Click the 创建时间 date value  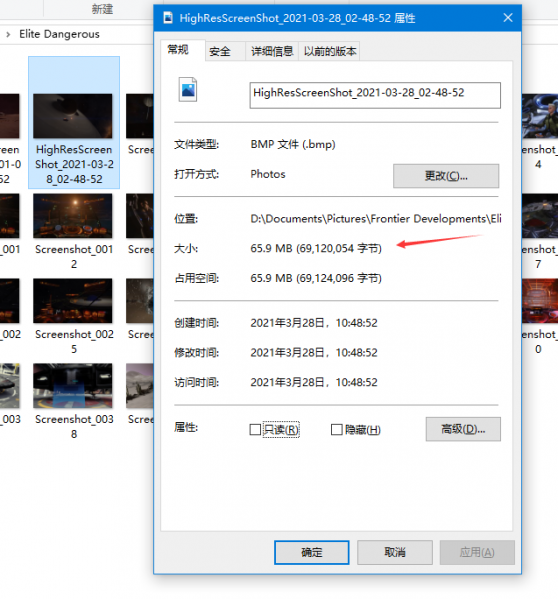[314, 323]
